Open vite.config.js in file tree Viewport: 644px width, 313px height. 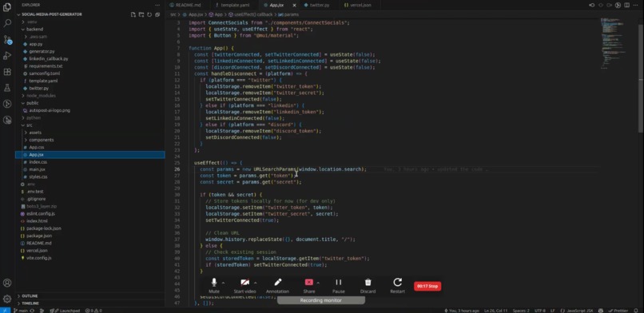click(39, 258)
